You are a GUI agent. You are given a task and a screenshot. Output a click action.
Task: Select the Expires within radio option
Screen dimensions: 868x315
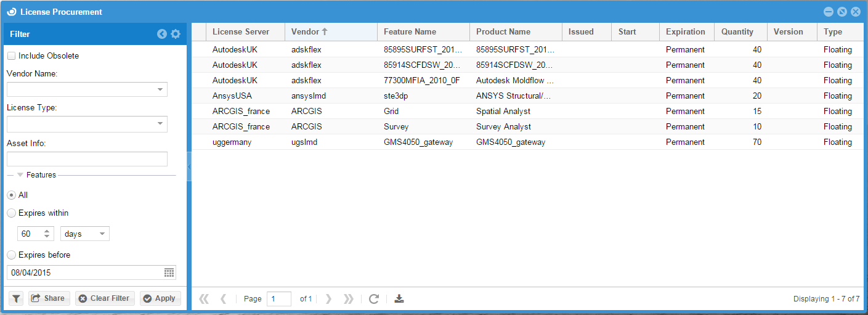11,213
